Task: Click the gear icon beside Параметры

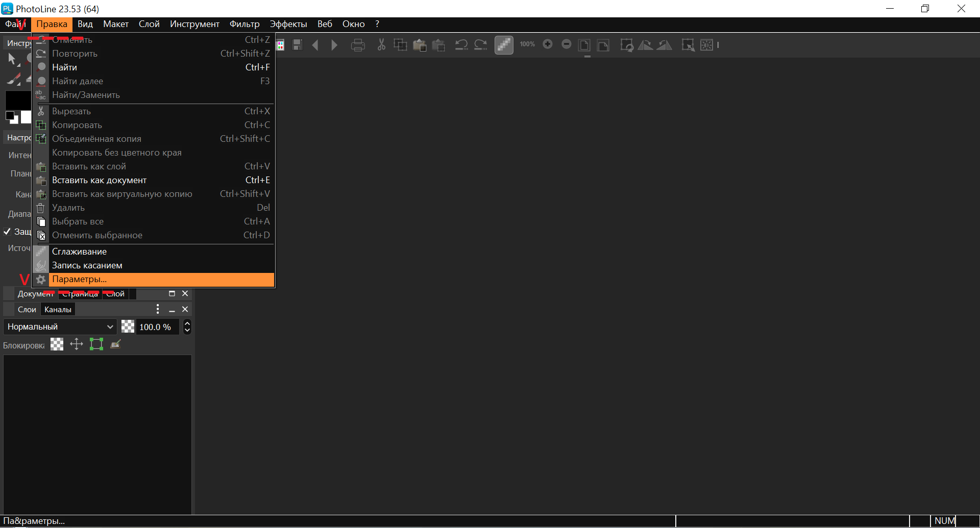Action: click(41, 280)
